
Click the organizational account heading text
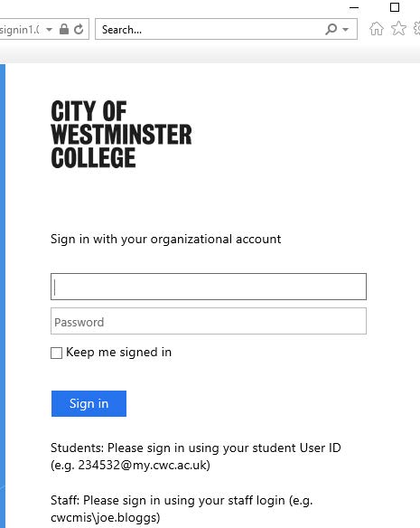tap(165, 239)
